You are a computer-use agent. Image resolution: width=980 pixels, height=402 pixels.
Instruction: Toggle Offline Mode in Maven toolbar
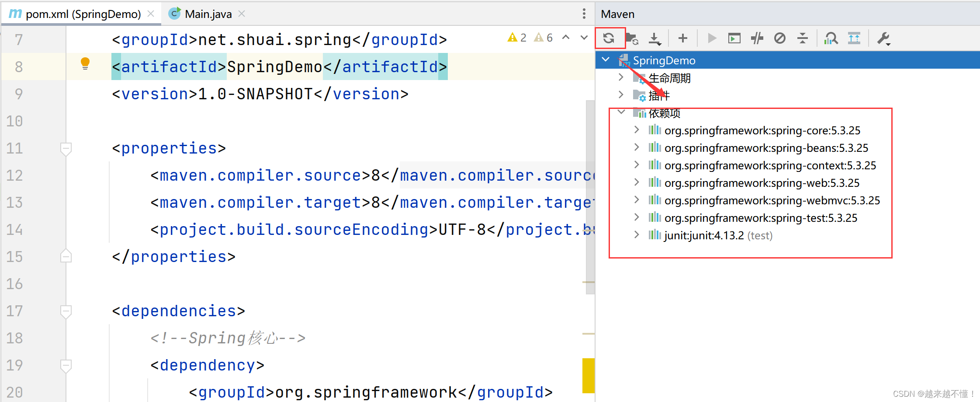coord(757,38)
